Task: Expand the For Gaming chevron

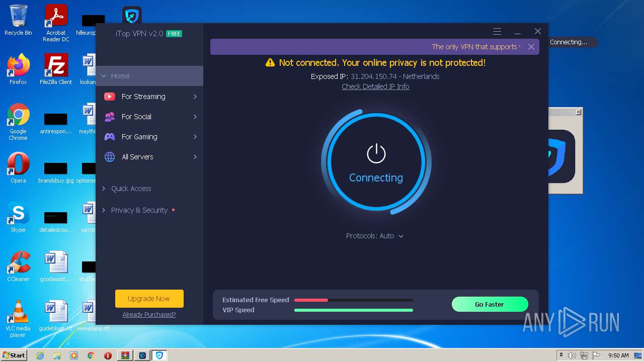Action: coord(195,137)
